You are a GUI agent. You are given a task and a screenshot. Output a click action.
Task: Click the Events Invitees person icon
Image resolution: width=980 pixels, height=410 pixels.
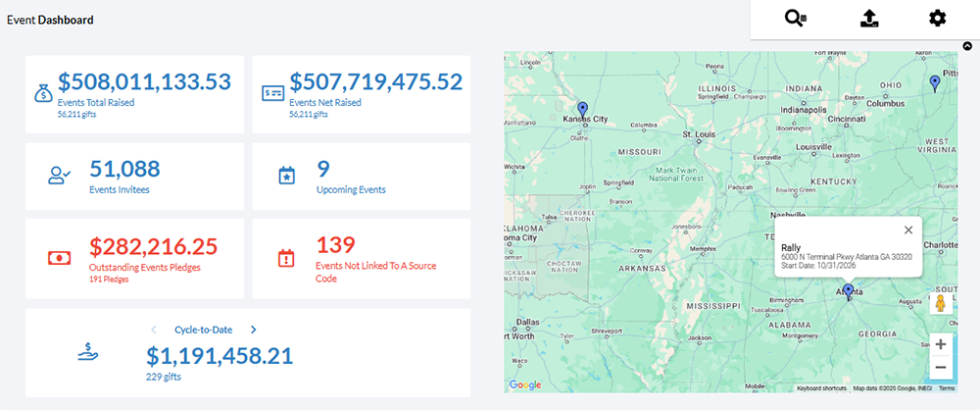click(60, 176)
